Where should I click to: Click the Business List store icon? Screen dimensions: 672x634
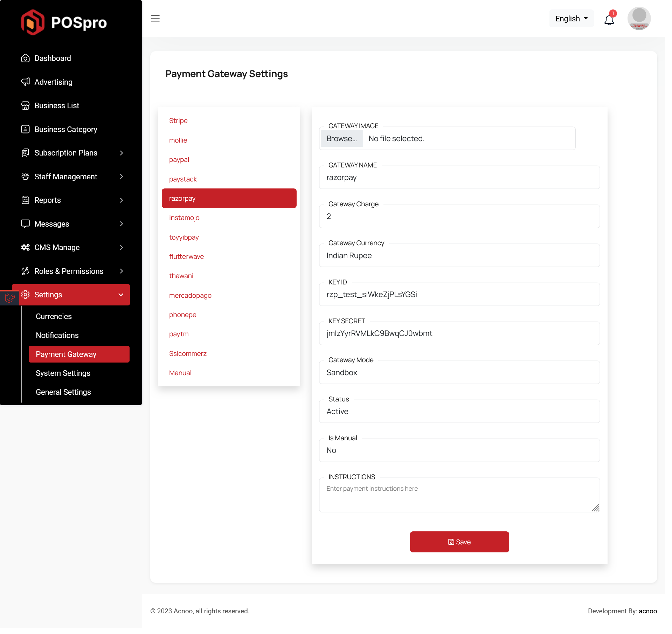coord(25,105)
